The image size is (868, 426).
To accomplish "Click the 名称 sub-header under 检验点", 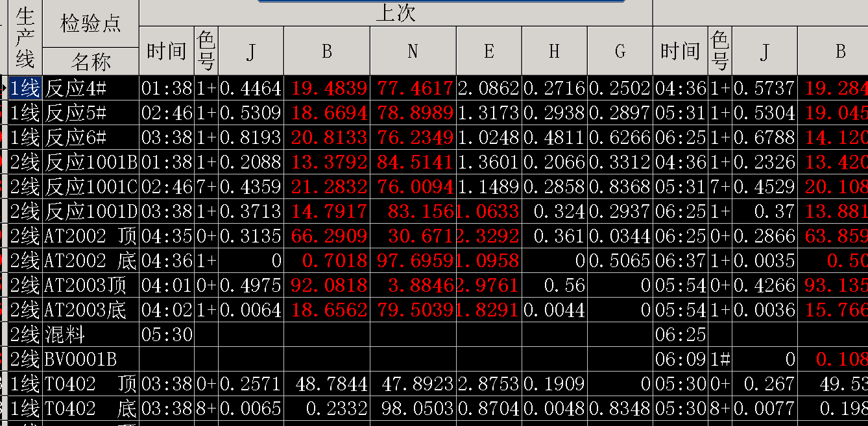I will pyautogui.click(x=91, y=62).
